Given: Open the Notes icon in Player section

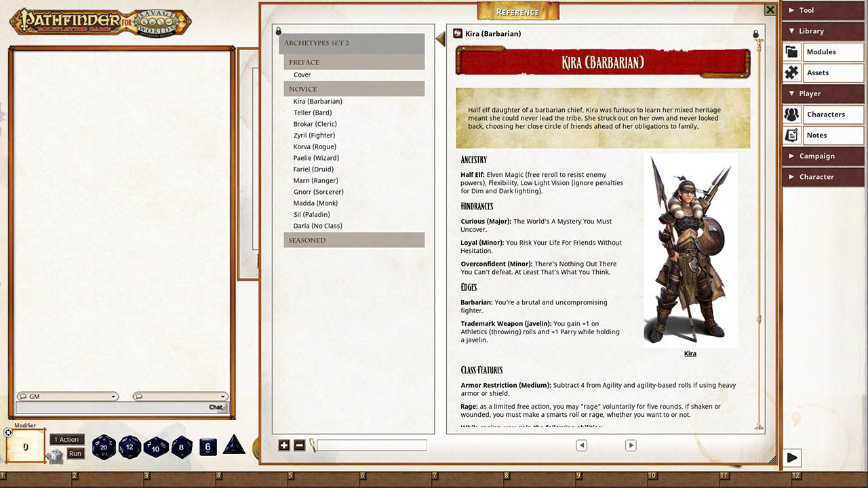Looking at the screenshot, I should tap(791, 135).
